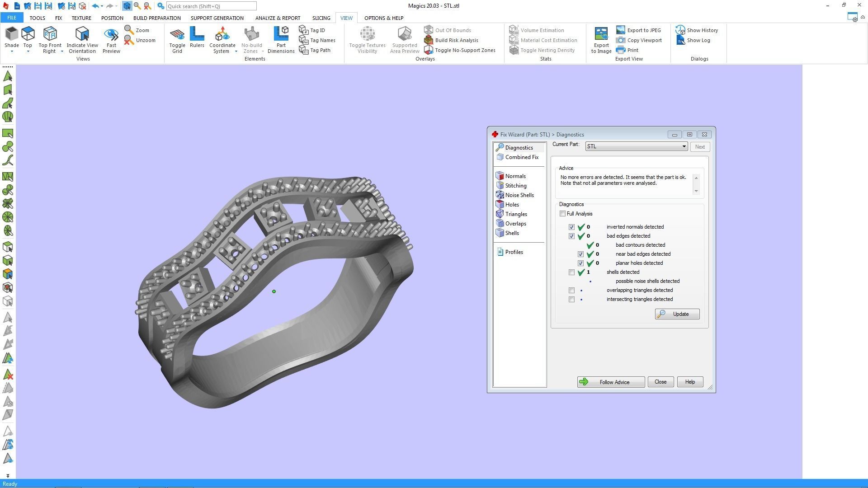868x488 pixels.
Task: Switch to SLICING tab
Action: tap(321, 18)
